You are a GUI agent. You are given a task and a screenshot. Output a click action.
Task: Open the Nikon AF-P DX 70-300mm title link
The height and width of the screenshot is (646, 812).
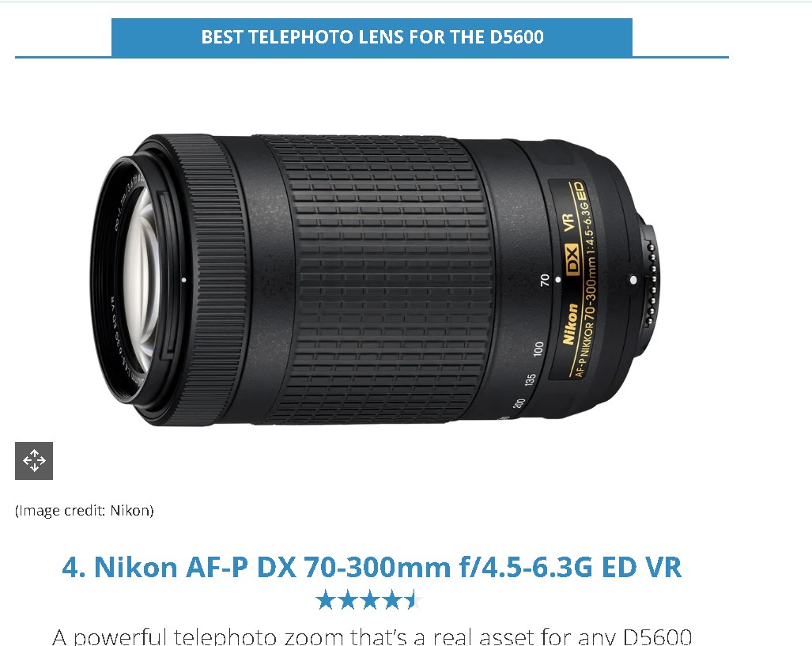click(372, 567)
